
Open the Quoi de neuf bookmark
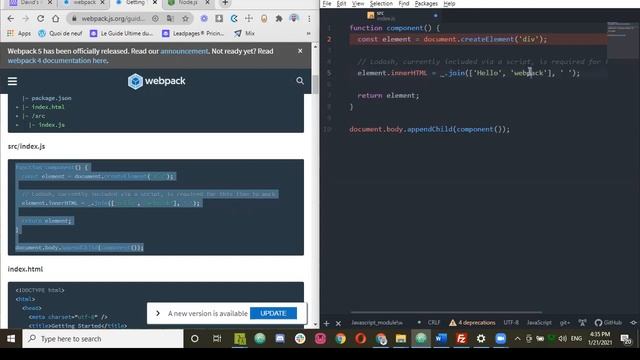click(60, 33)
